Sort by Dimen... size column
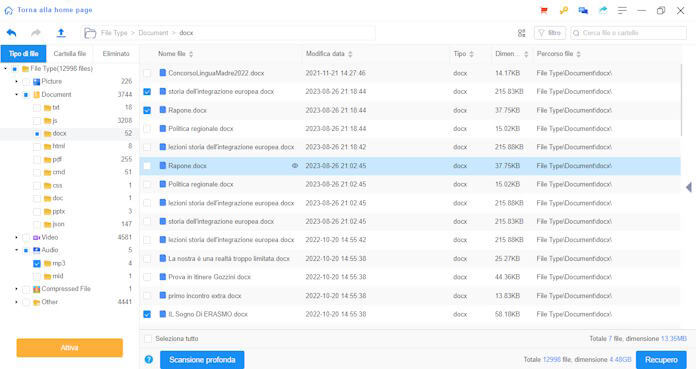Viewport: 696px width, 369px height. click(526, 54)
